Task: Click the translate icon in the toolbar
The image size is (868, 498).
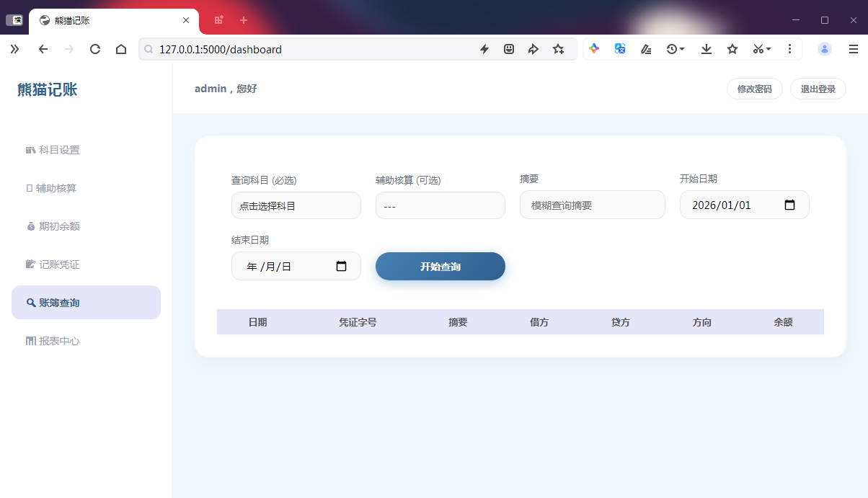Action: tap(620, 49)
